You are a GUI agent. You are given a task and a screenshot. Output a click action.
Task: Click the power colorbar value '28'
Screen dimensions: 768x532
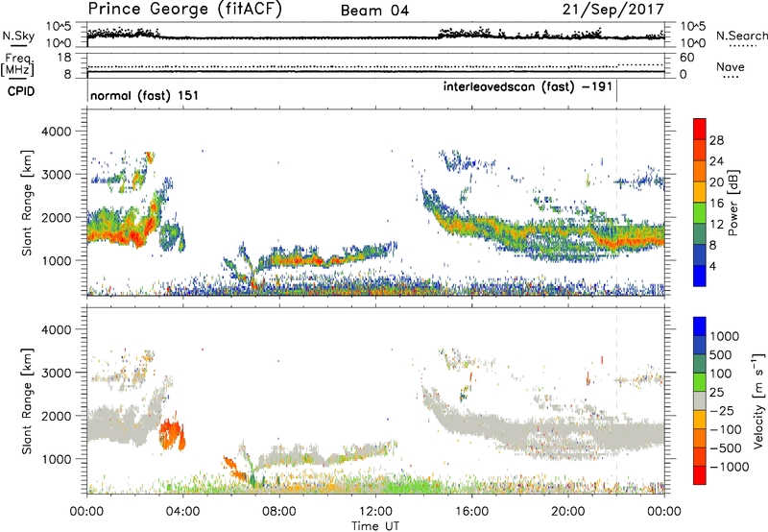pyautogui.click(x=716, y=140)
